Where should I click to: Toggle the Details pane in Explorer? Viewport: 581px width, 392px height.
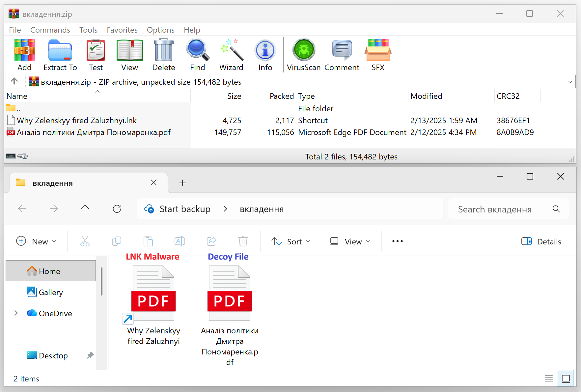(541, 241)
